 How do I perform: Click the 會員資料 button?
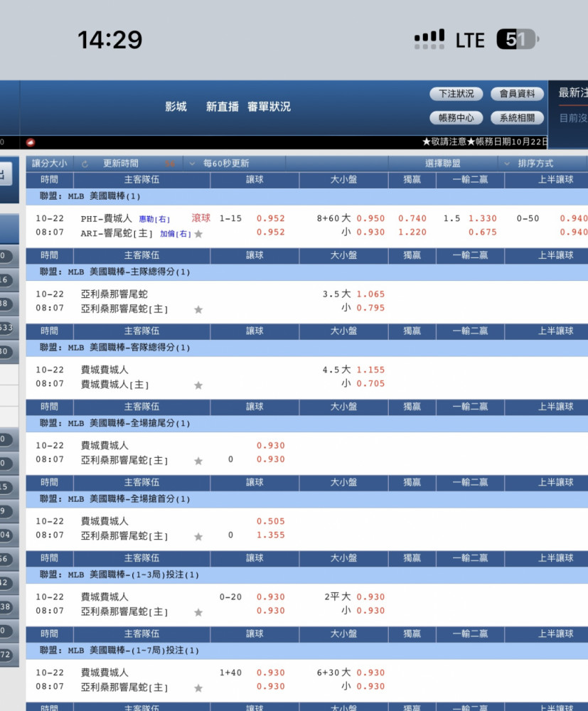(x=518, y=93)
